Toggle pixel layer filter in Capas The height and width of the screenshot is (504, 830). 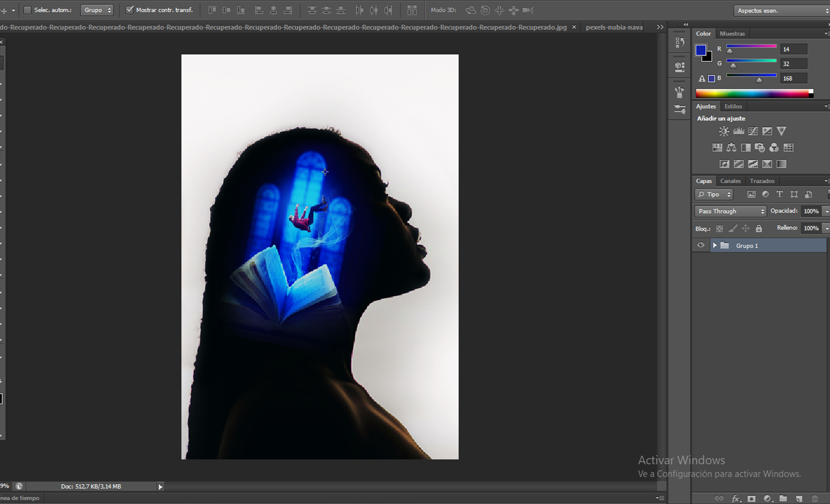[751, 195]
